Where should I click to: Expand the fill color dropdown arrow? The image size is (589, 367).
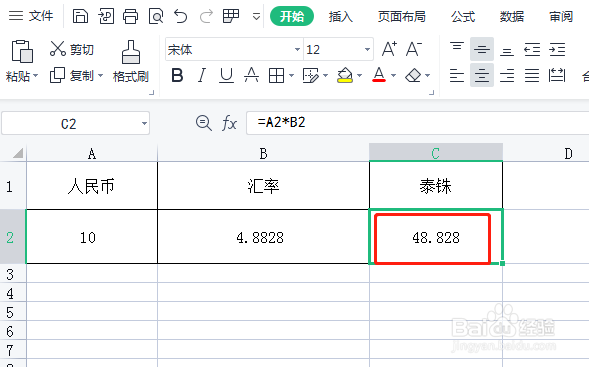click(x=359, y=76)
